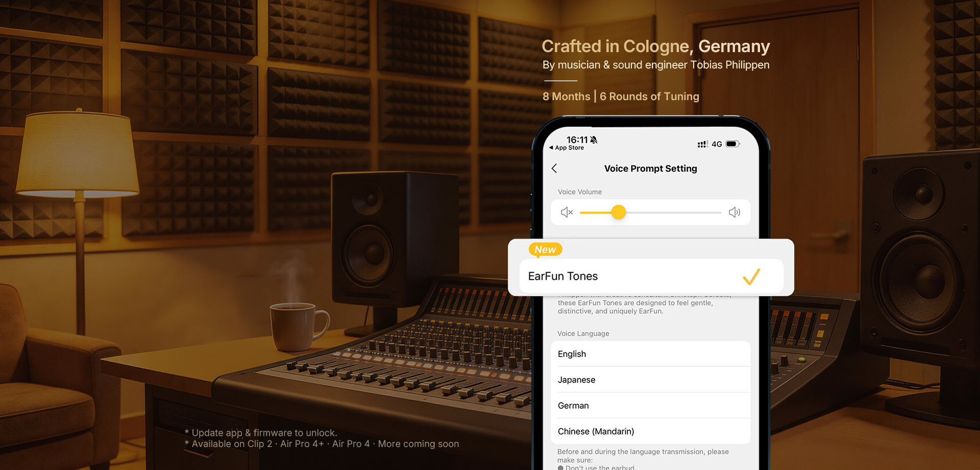This screenshot has width=980, height=470.
Task: Click the "8 Months | 6 Rounds of Tuning" text
Action: coord(621,97)
